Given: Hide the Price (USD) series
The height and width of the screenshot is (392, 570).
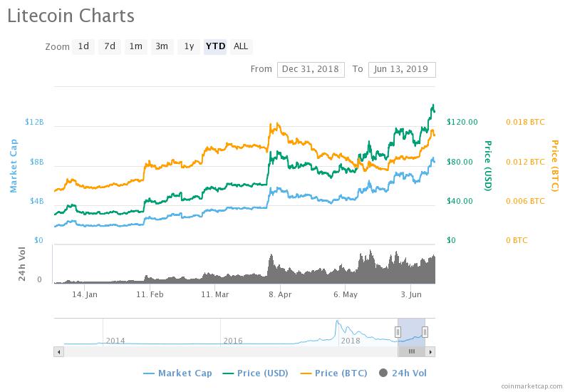Looking at the screenshot, I should pos(254,373).
